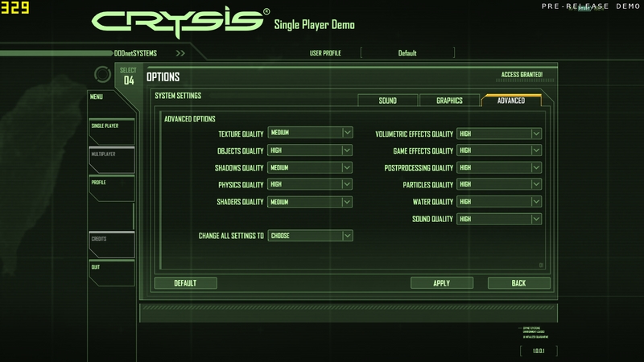Image resolution: width=644 pixels, height=362 pixels.
Task: Switch to the Sound tab
Action: click(388, 101)
